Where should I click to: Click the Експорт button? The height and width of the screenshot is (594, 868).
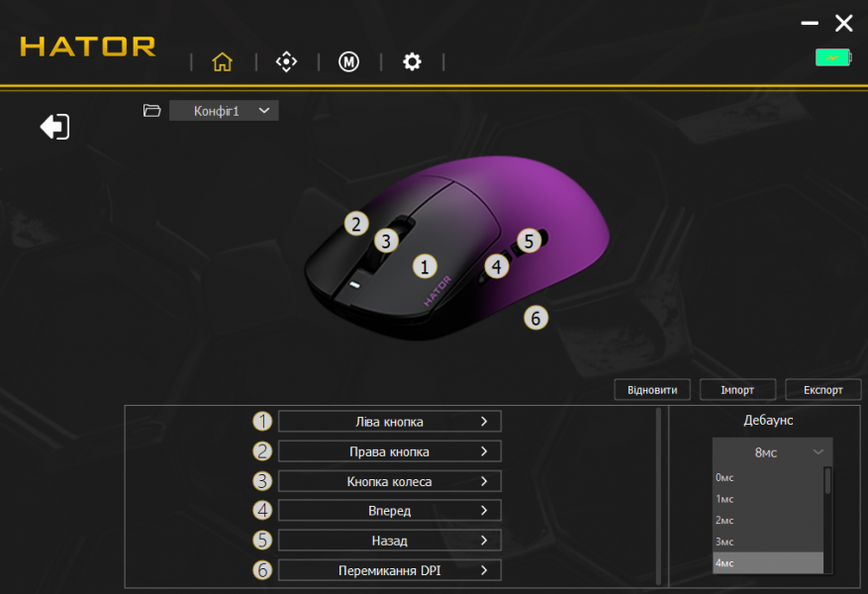click(822, 389)
